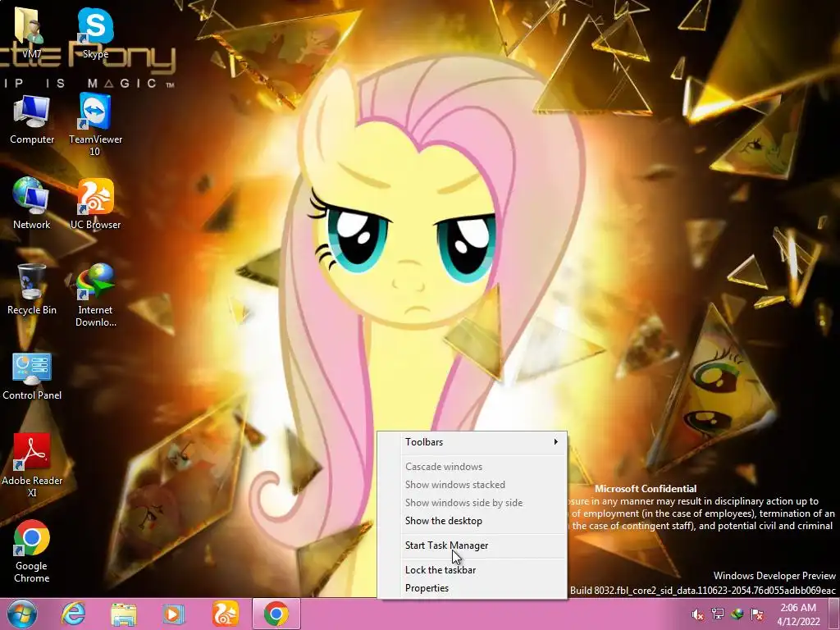This screenshot has width=840, height=630.
Task: Select the Internet Download Manager shortcut
Action: pyautogui.click(x=95, y=294)
